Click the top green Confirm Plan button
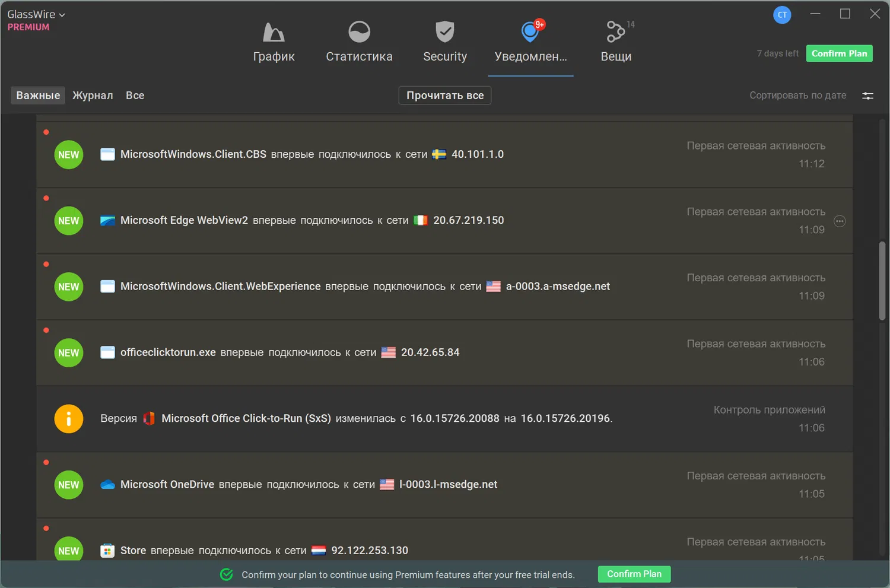This screenshot has height=588, width=890. (x=839, y=53)
